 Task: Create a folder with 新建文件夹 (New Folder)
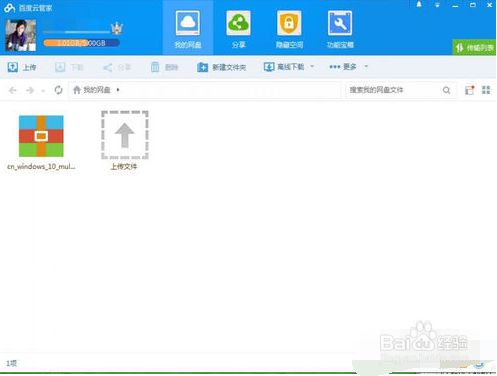coord(222,67)
